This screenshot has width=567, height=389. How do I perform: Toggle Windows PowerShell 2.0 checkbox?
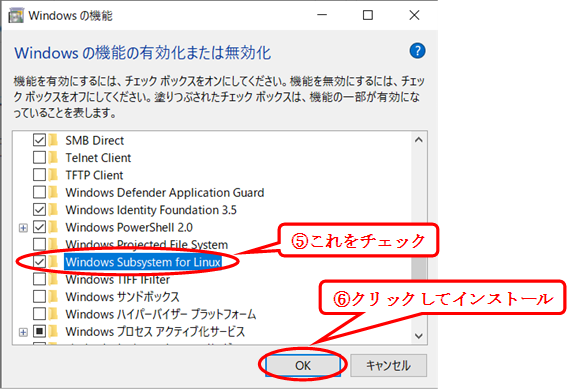(39, 227)
